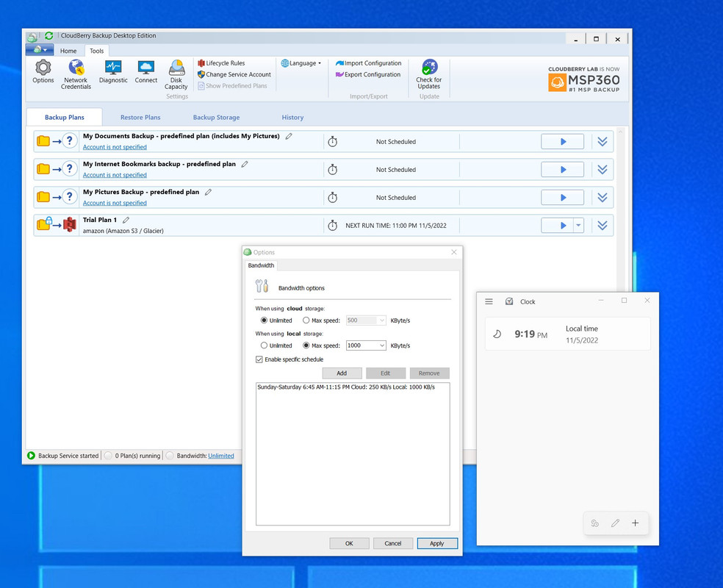This screenshot has height=588, width=723.
Task: Switch to Home ribbon tab
Action: (x=68, y=51)
